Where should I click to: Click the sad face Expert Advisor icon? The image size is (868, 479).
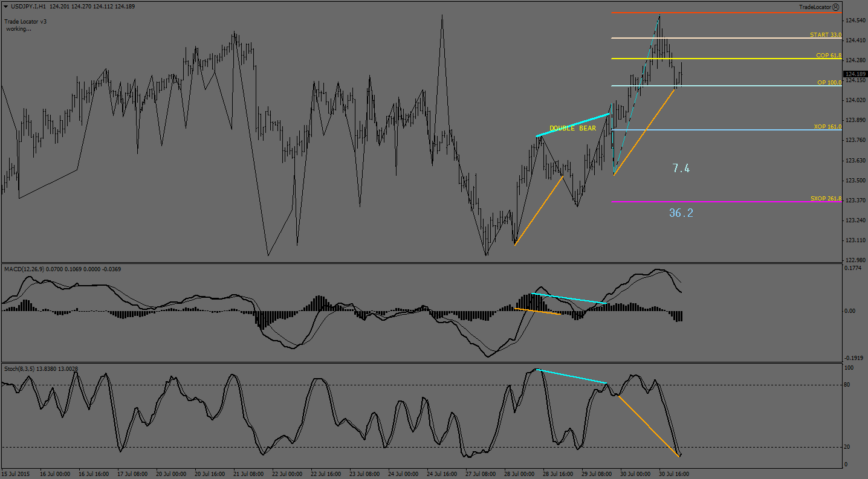click(x=835, y=7)
